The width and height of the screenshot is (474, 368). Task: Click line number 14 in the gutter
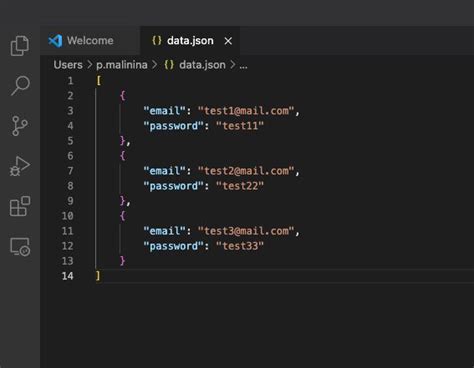pos(67,276)
